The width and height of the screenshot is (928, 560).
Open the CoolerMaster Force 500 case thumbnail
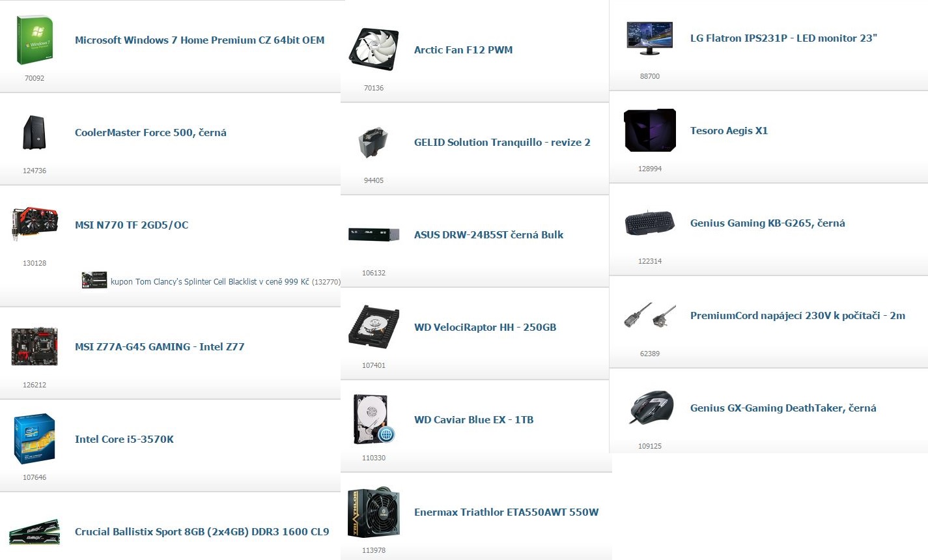pyautogui.click(x=34, y=133)
